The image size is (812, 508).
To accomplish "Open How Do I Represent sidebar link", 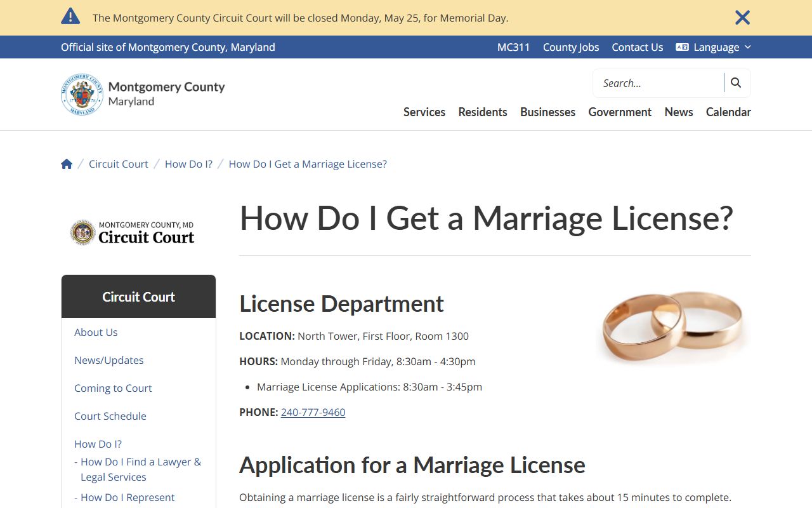I will [x=127, y=497].
